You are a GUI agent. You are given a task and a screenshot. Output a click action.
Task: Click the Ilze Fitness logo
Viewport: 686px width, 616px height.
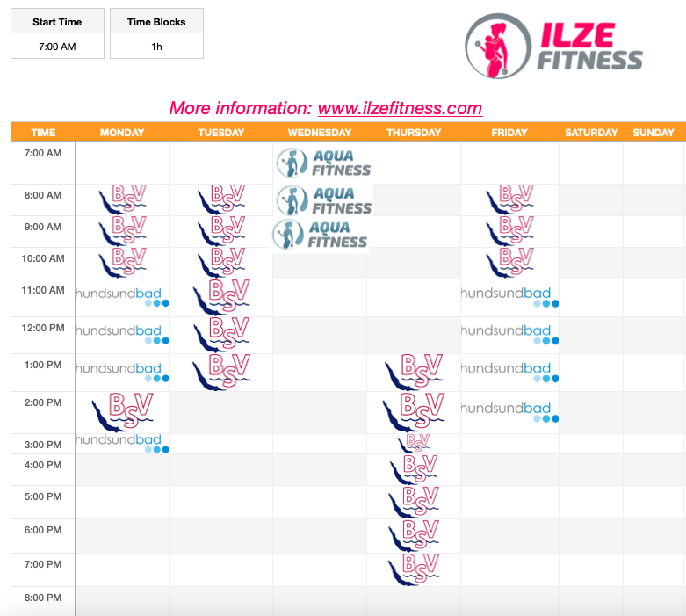[554, 46]
